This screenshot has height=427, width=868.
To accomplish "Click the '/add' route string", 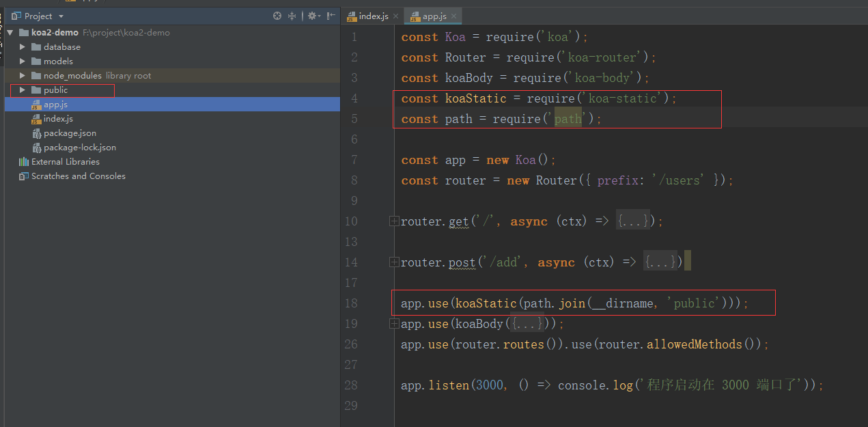I will [503, 262].
